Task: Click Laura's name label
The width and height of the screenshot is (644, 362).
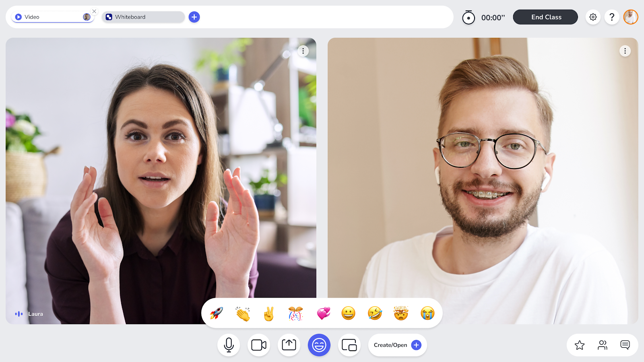Action: [x=35, y=314]
